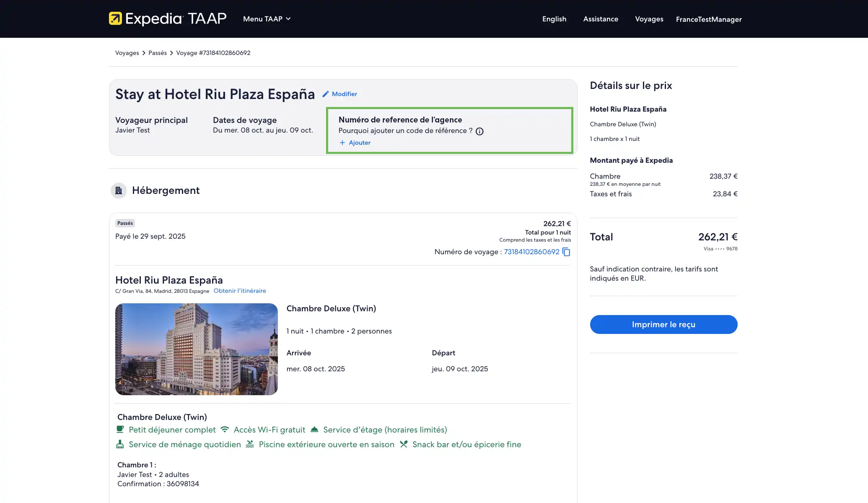This screenshot has height=503, width=868.
Task: Switch language to English
Action: pos(554,19)
